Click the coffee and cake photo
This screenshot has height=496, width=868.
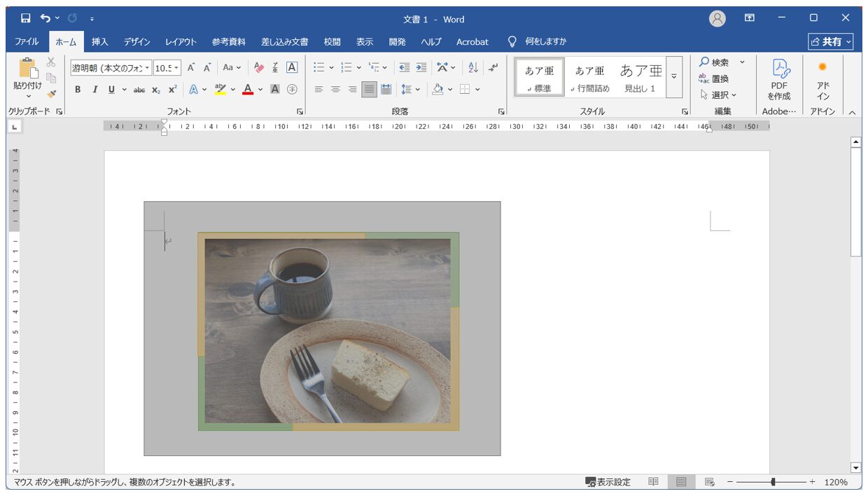pos(328,331)
